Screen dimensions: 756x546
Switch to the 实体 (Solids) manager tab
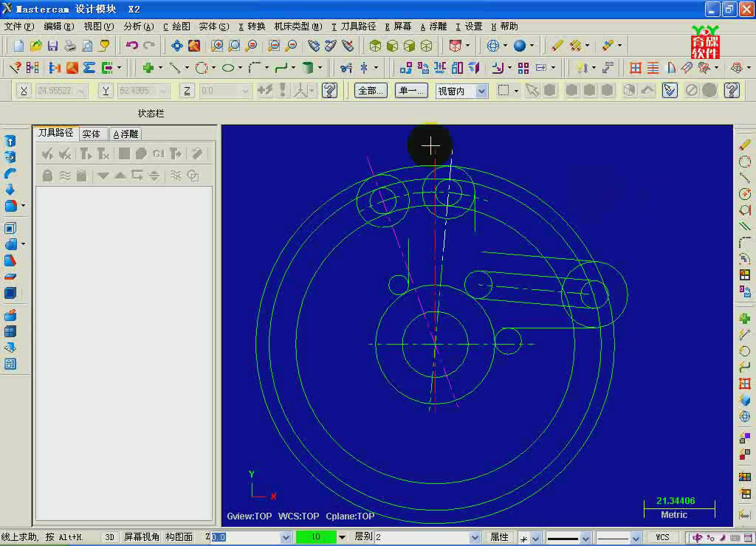(91, 134)
